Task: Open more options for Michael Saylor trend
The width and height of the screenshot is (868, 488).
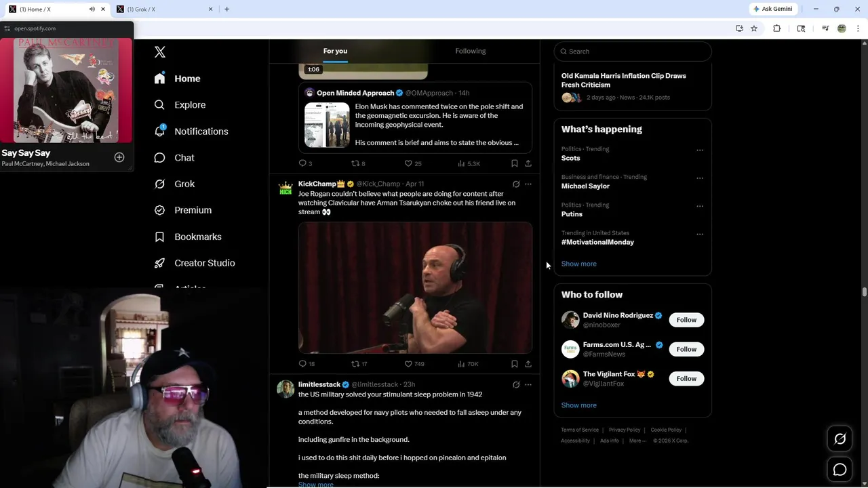Action: 700,178
